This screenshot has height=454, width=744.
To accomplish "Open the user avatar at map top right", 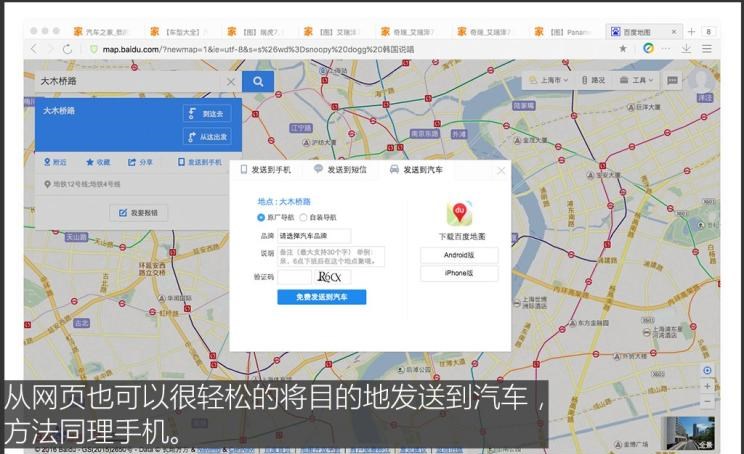I will [701, 80].
